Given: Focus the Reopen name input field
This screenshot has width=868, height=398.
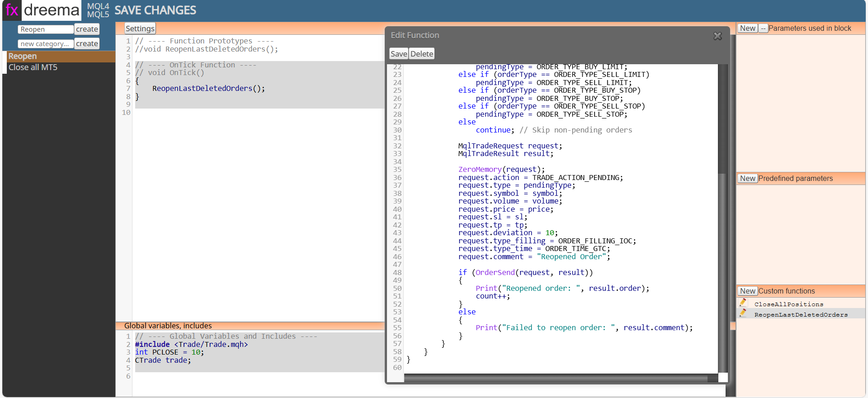Looking at the screenshot, I should click(46, 29).
